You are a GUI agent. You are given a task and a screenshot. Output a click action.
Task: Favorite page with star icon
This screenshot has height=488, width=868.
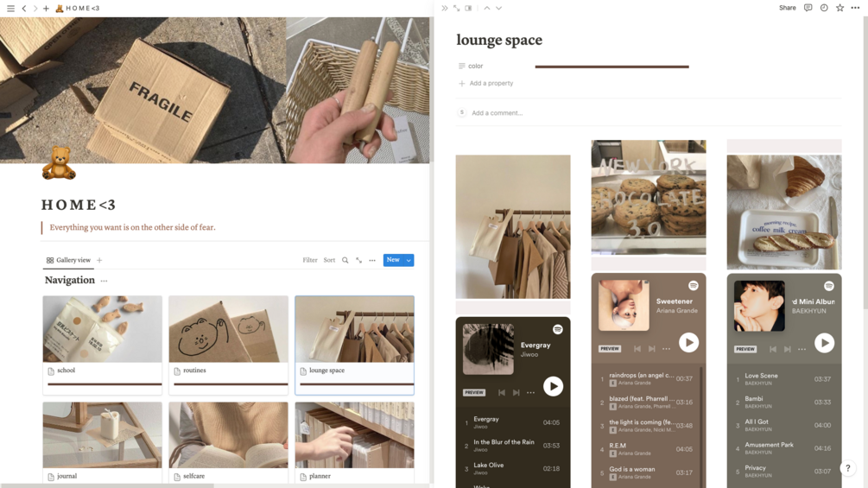(839, 8)
